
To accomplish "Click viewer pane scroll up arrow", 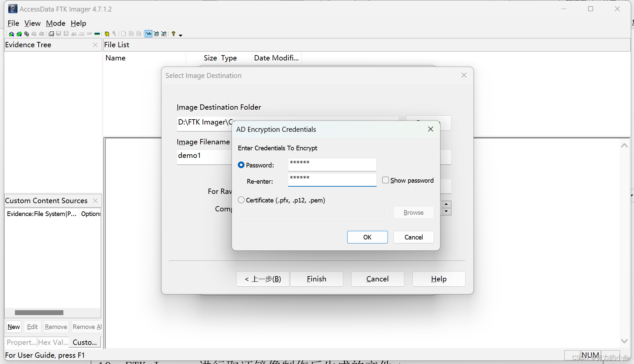I will [x=624, y=145].
